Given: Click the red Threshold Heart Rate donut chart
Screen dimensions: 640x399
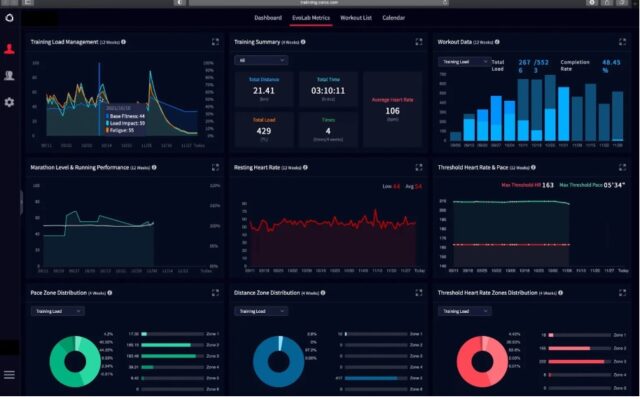Looking at the screenshot, I should (482, 361).
